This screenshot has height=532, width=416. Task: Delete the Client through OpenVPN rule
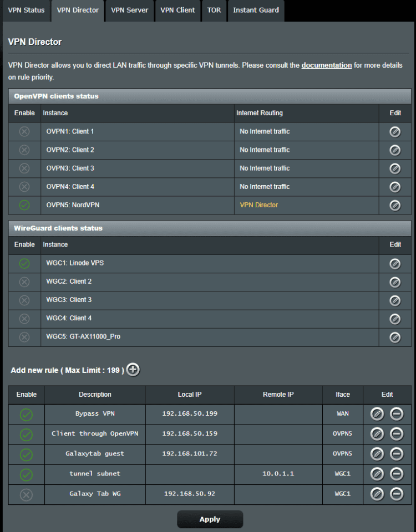point(397,434)
